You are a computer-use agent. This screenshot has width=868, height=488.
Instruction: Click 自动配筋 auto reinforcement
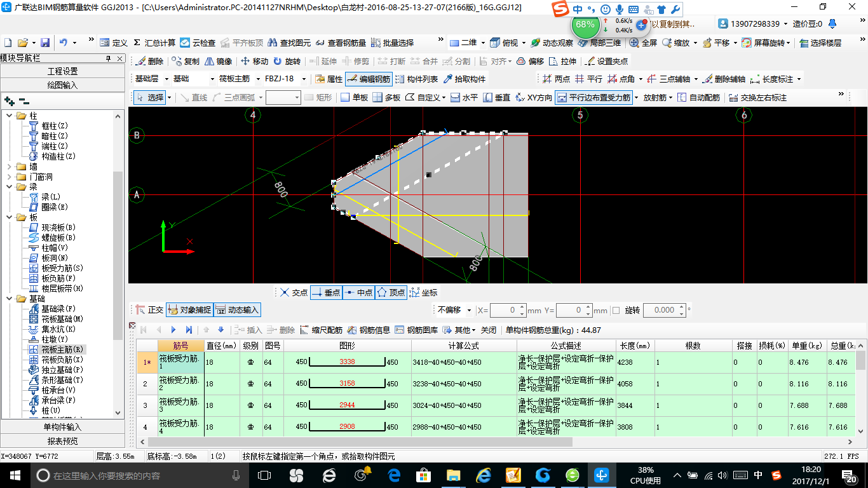698,97
